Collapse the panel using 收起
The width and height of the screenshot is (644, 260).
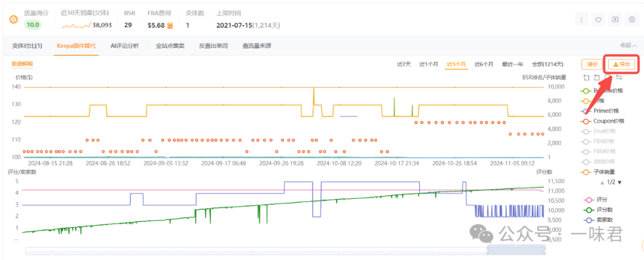click(x=626, y=45)
